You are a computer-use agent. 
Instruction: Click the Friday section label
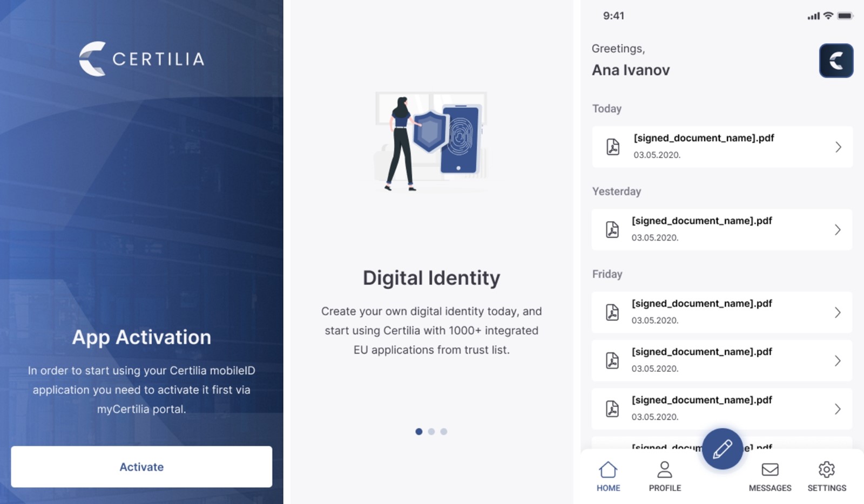pyautogui.click(x=607, y=274)
